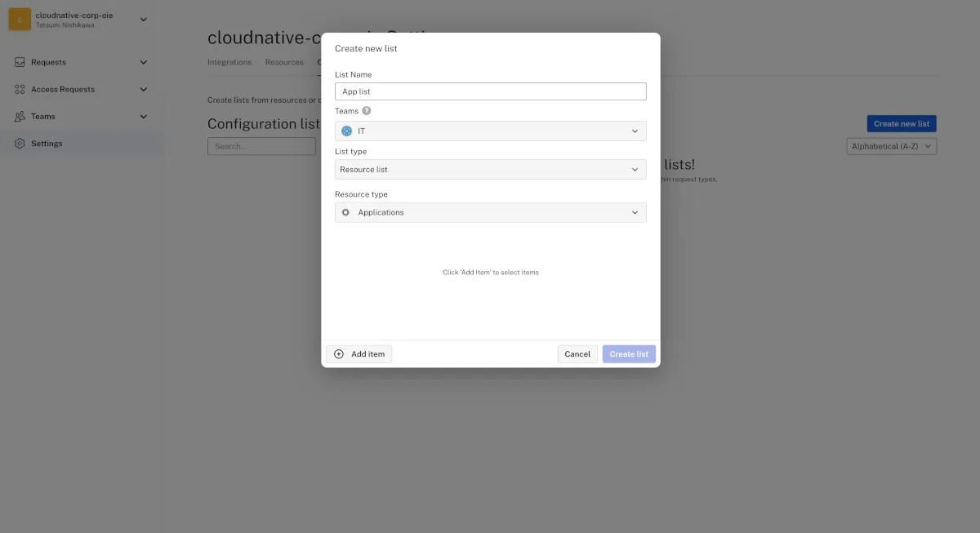Click the Teams people icon in sidebar
980x533 pixels.
pos(20,116)
